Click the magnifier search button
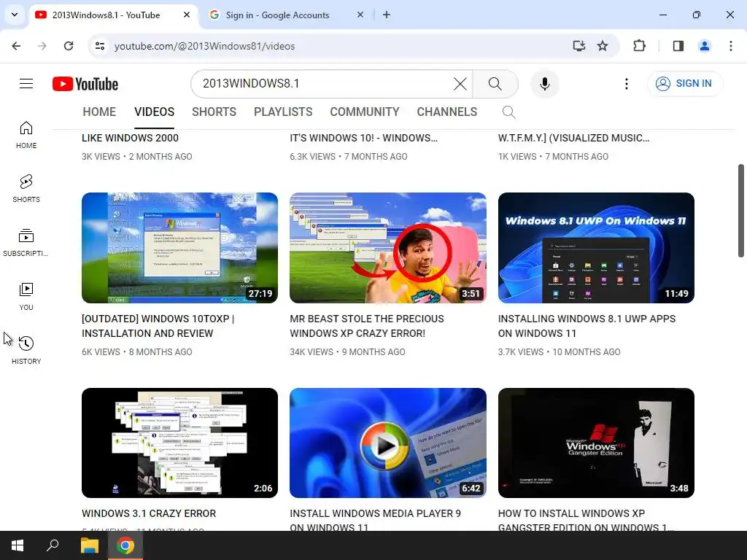 [495, 84]
